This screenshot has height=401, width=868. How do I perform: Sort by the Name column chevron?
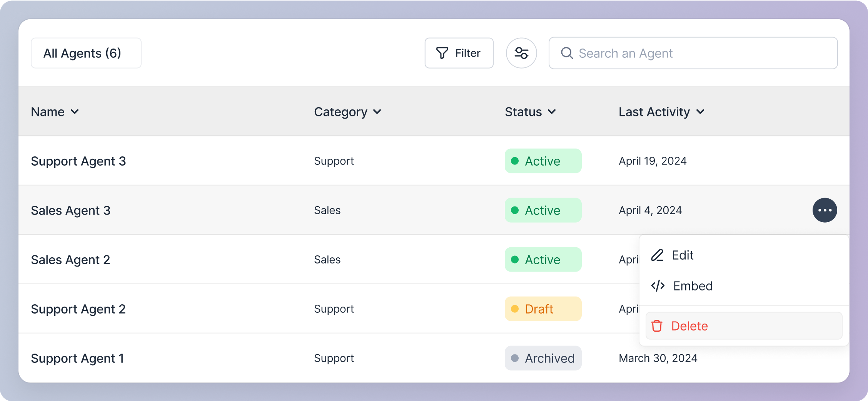(75, 112)
